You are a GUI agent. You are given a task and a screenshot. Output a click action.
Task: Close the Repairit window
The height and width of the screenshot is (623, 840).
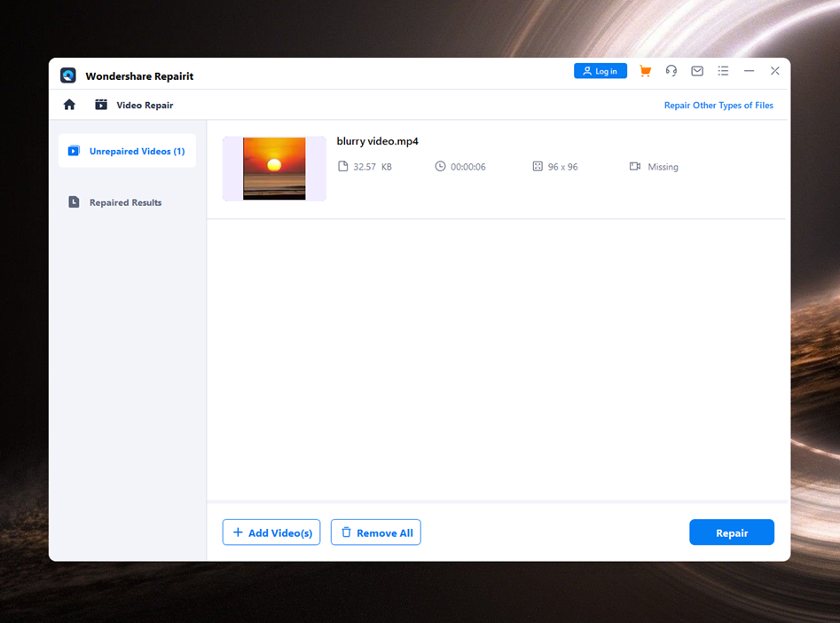click(774, 71)
